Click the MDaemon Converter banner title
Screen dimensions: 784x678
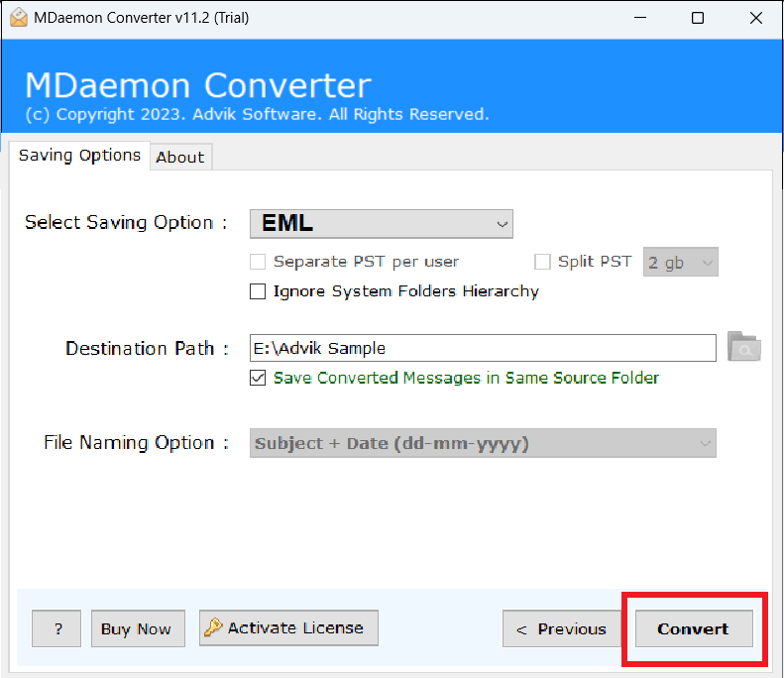click(198, 85)
